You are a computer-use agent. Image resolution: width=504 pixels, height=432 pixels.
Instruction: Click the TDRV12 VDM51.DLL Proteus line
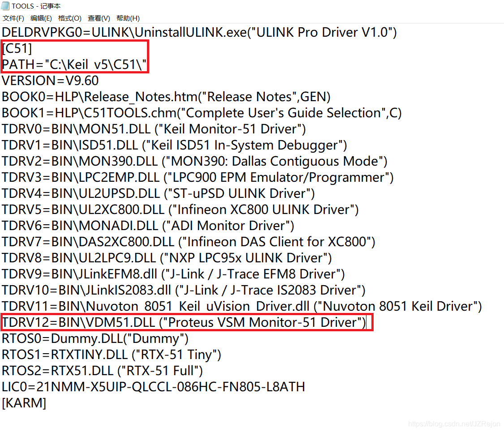[x=184, y=322]
